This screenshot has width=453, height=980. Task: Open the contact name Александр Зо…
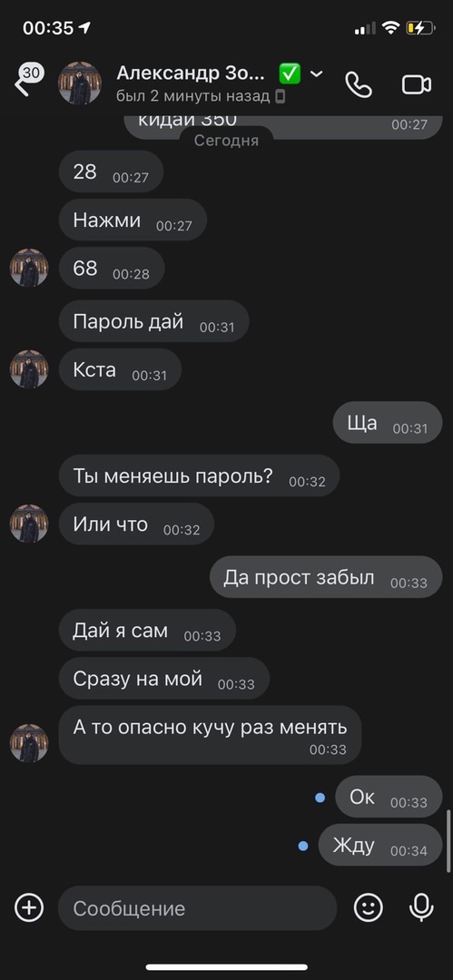(191, 73)
